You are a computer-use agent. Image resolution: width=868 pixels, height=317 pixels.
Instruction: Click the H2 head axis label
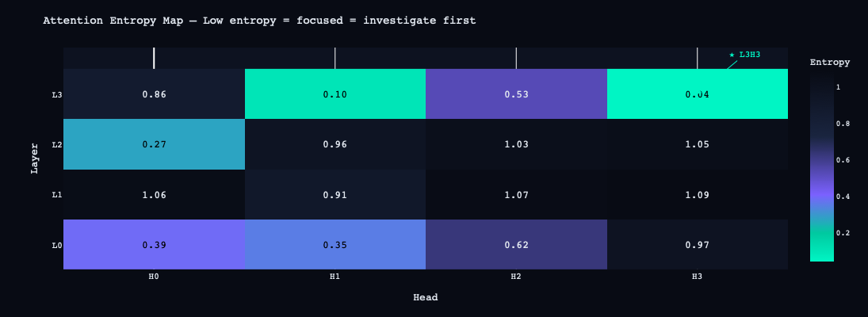point(516,277)
